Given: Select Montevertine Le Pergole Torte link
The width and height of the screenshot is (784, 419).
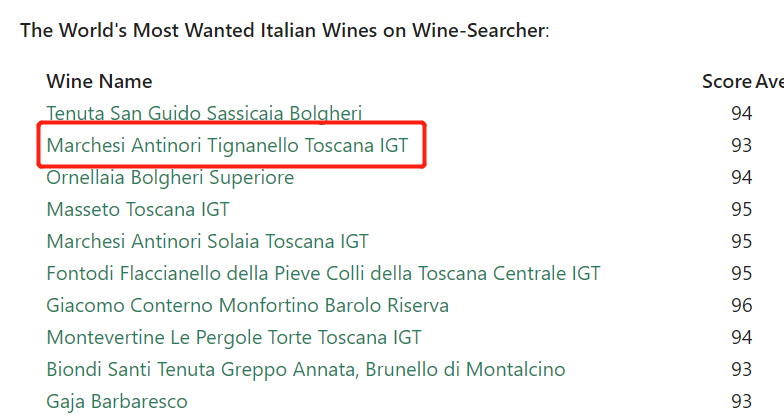Looking at the screenshot, I should pos(234,338).
